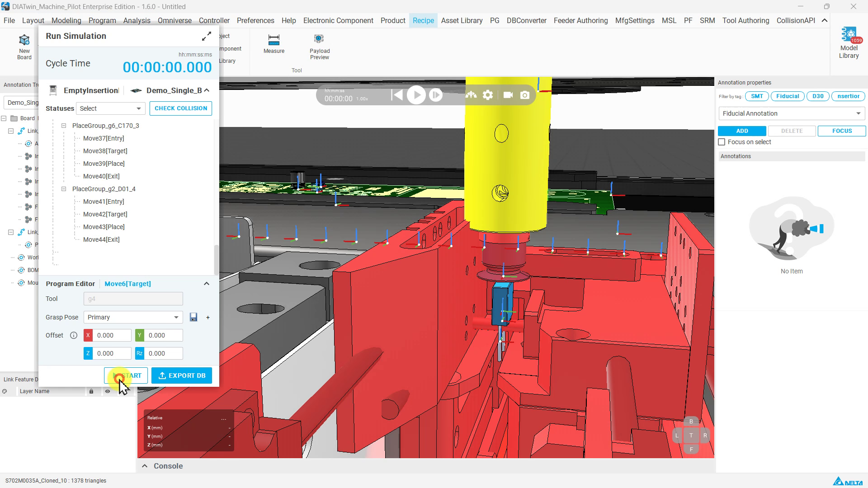868x488 pixels.
Task: Open the CollisionAPI tab
Action: [796, 20]
